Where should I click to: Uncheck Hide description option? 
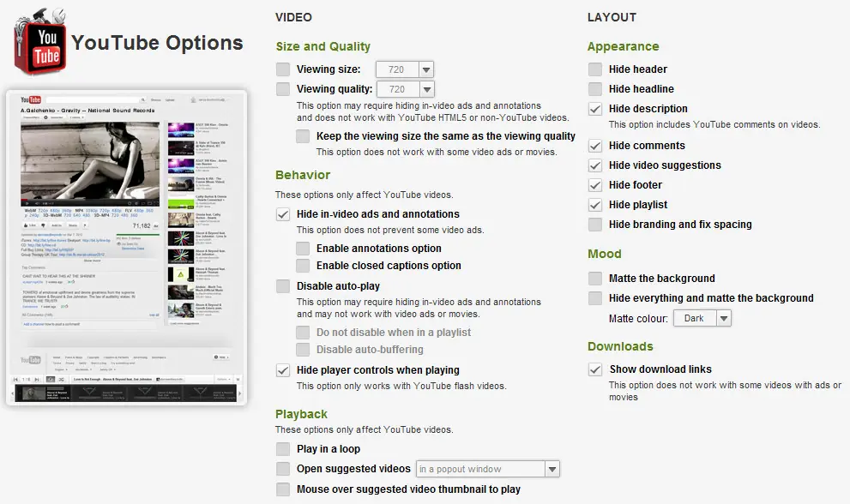coord(595,109)
